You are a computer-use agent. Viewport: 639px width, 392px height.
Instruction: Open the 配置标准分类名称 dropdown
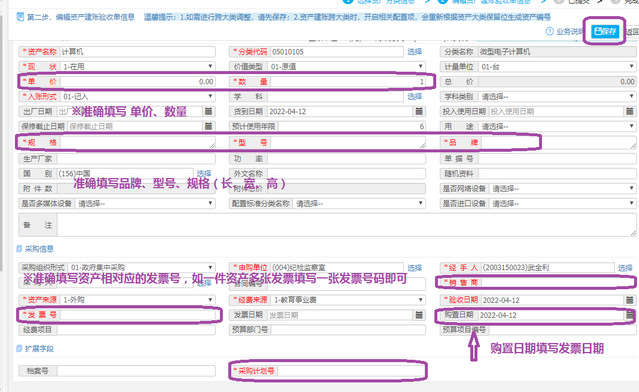pos(359,203)
